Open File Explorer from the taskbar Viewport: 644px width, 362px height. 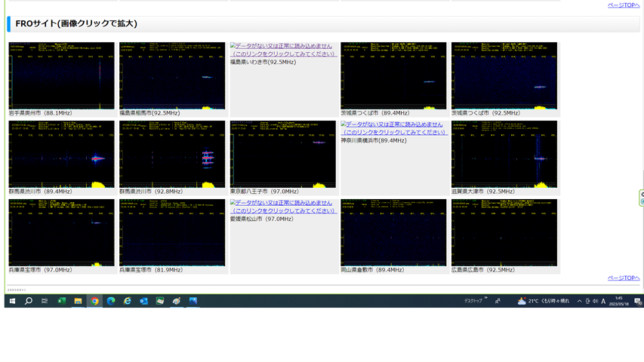pos(78,301)
